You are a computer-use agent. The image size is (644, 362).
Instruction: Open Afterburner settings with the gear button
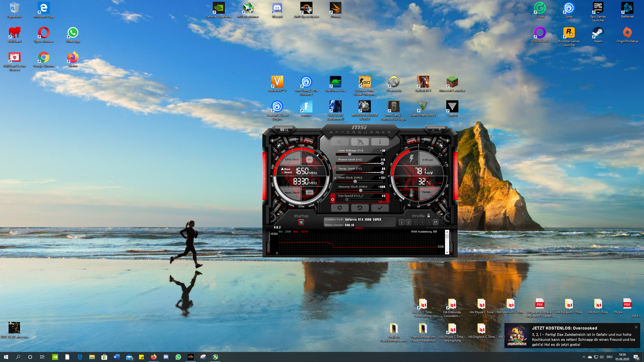pos(340,208)
